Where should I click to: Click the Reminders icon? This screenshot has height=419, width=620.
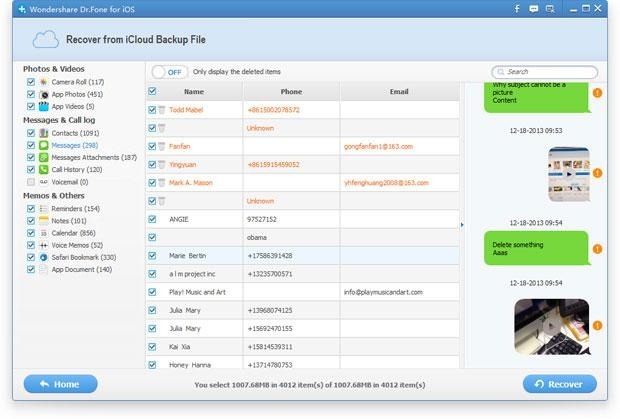(x=43, y=209)
